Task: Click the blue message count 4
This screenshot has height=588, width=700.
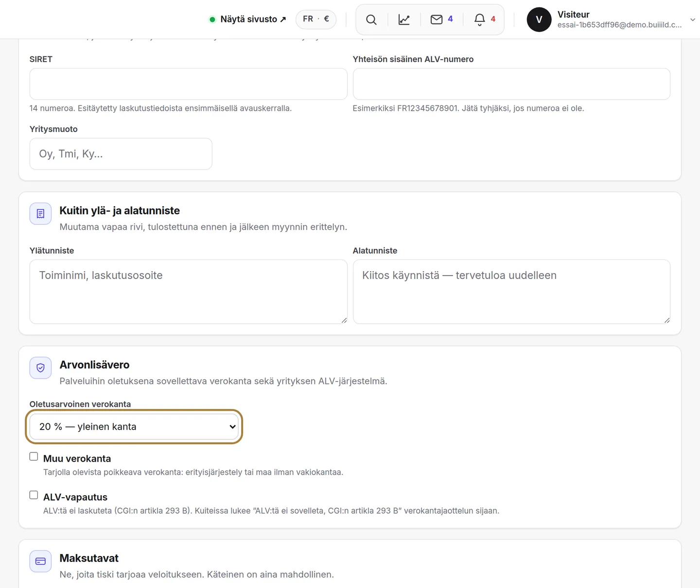Action: [450, 19]
